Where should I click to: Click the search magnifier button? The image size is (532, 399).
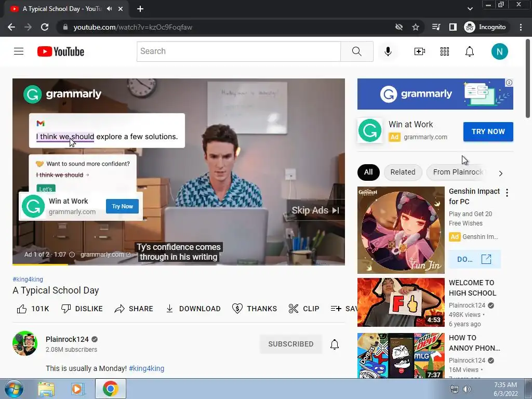[356, 51]
